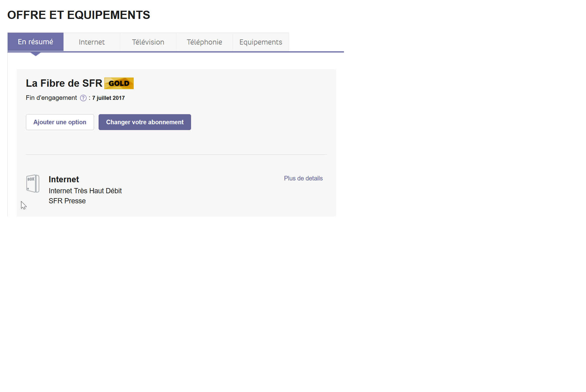
Task: Click the pointer arrow under En résumé
Action: (36, 54)
